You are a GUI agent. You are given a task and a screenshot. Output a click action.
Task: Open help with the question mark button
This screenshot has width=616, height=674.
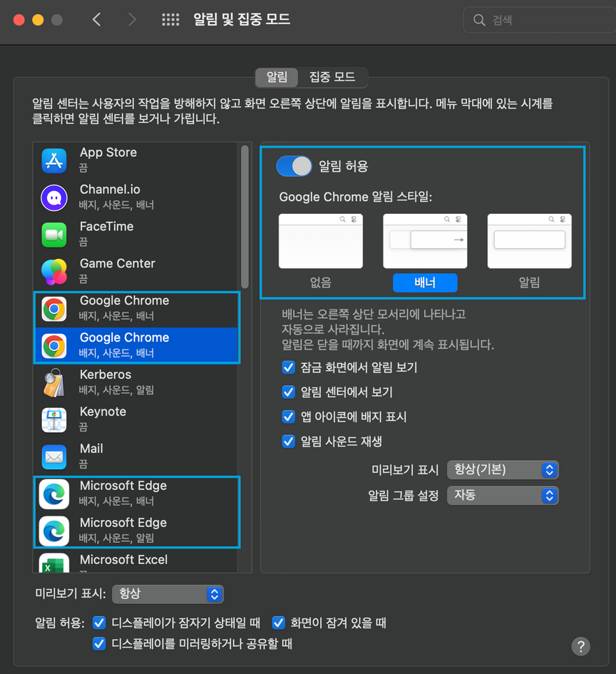pyautogui.click(x=581, y=646)
